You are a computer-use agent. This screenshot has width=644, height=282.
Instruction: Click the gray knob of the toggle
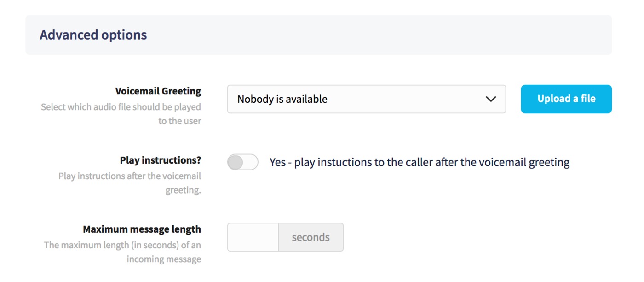click(x=236, y=162)
